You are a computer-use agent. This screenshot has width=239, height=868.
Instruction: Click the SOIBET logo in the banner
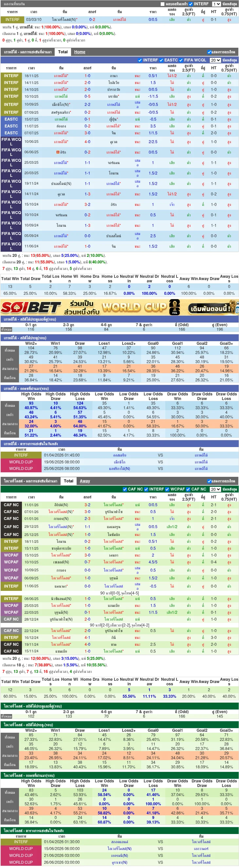(x=30, y=307)
